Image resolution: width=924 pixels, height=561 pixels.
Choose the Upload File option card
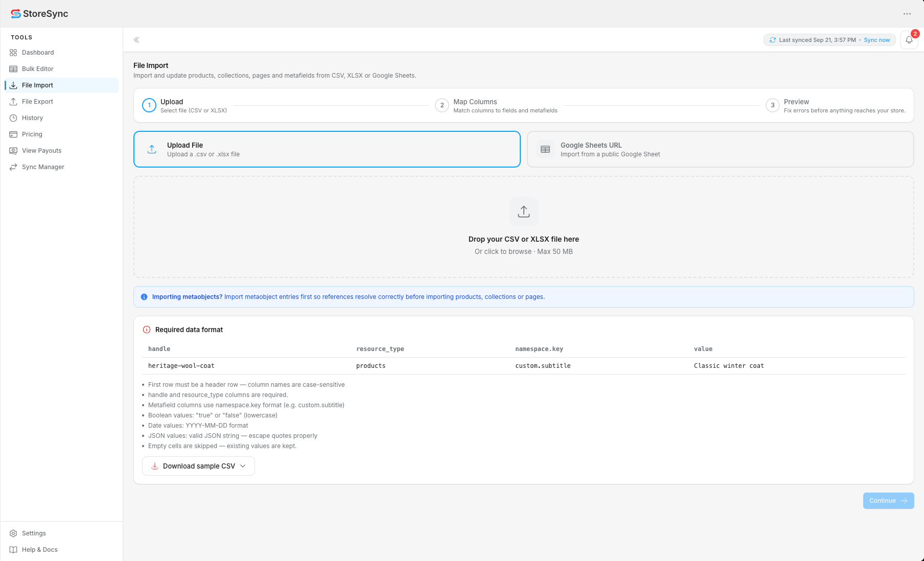327,149
